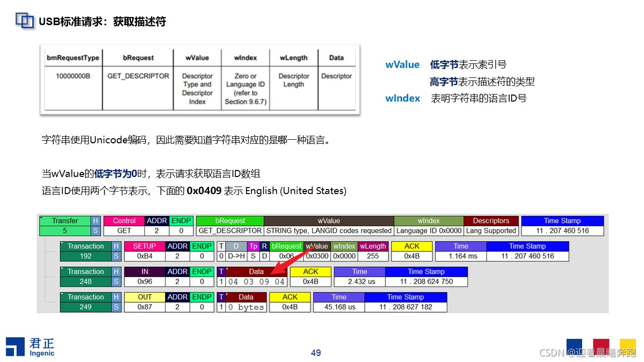This screenshot has width=644, height=362.
Task: Click the 0x87 OUT value
Action: pyautogui.click(x=144, y=307)
